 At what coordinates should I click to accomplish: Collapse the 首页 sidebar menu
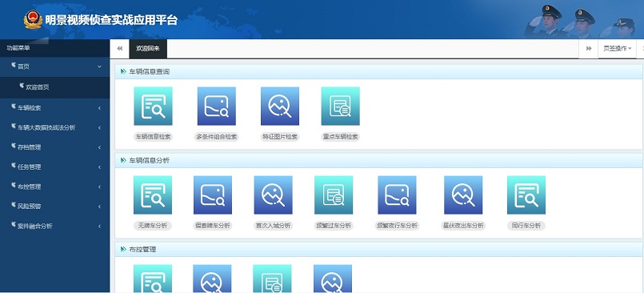click(x=54, y=66)
